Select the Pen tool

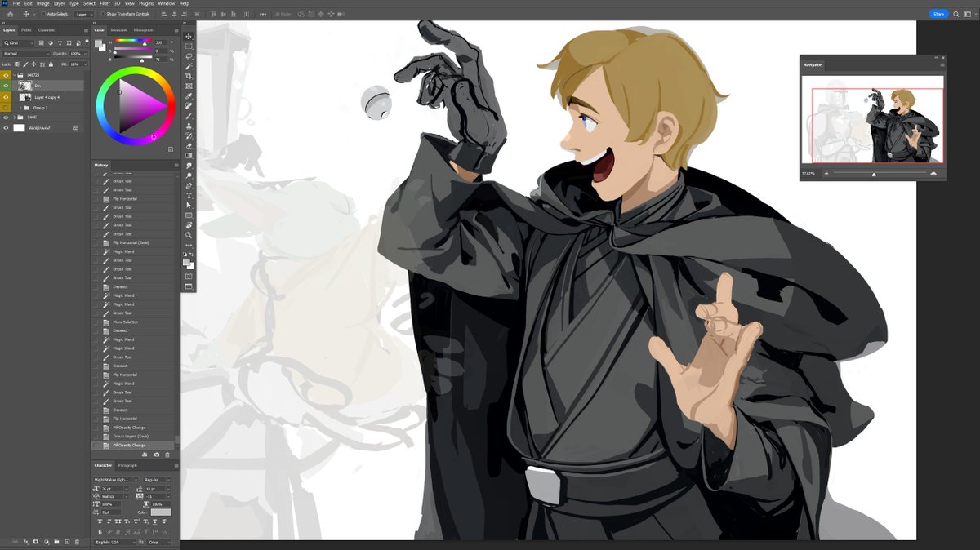(x=189, y=185)
